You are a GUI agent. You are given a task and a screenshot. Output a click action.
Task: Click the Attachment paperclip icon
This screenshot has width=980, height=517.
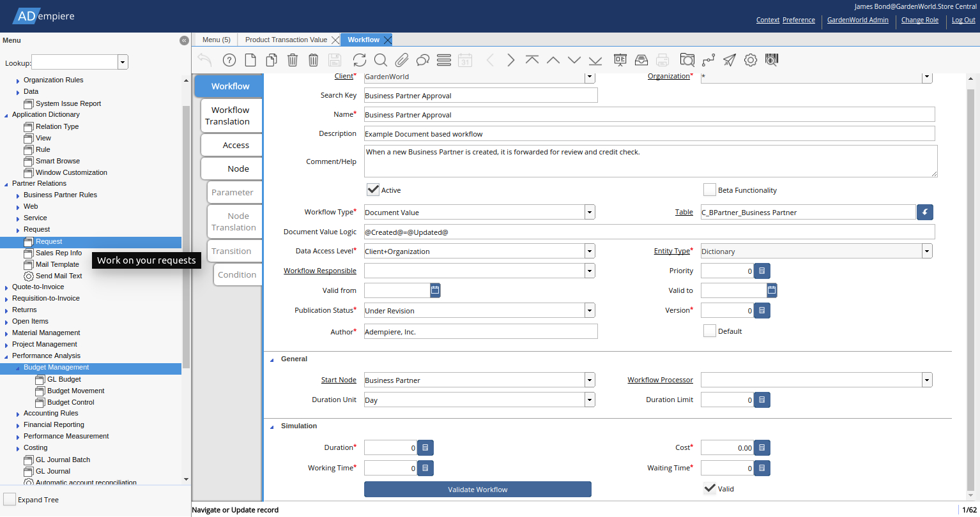402,60
